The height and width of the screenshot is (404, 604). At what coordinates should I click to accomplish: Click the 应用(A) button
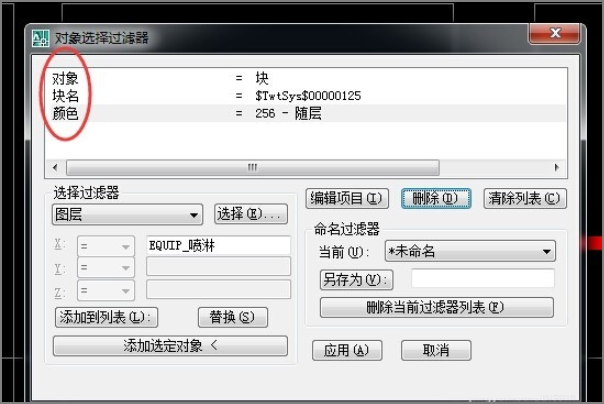point(347,350)
